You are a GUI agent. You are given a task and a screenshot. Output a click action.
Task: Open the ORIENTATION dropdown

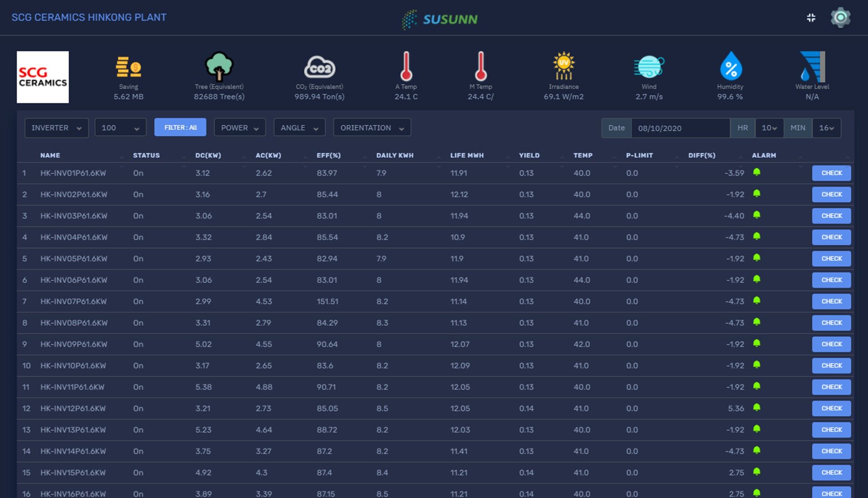[x=372, y=128]
